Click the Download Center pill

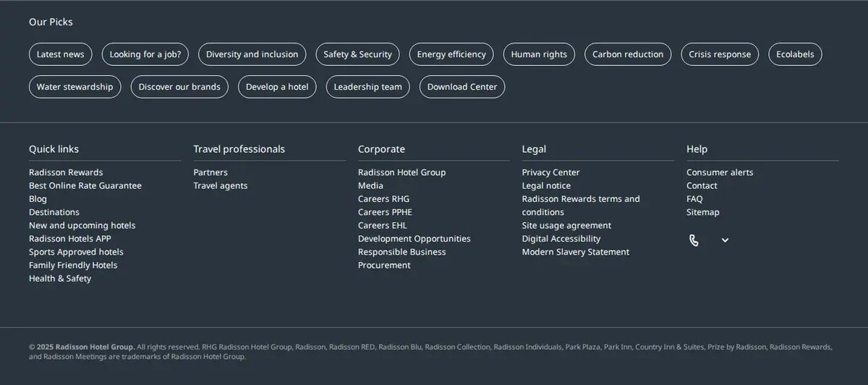click(462, 87)
